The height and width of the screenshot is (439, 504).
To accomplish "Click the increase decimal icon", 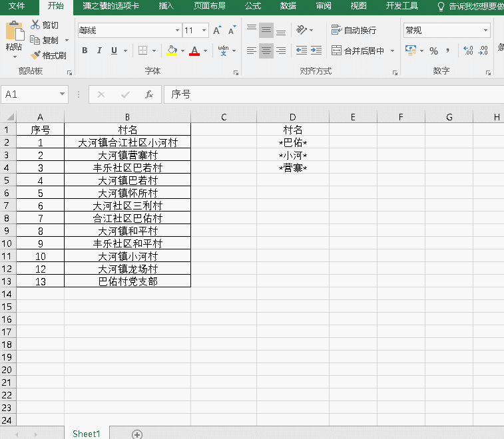I will tap(468, 51).
